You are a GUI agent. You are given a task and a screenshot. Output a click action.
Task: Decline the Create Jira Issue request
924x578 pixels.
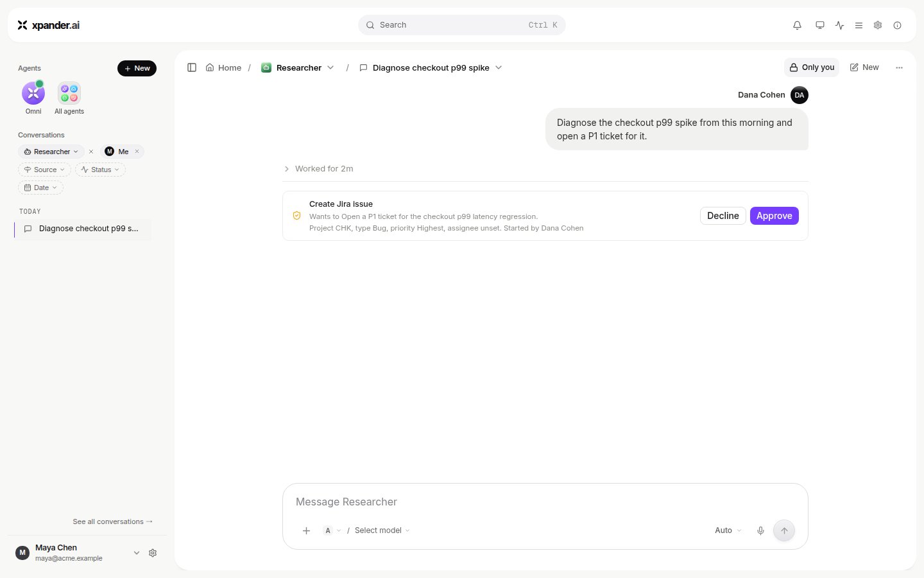pyautogui.click(x=723, y=216)
